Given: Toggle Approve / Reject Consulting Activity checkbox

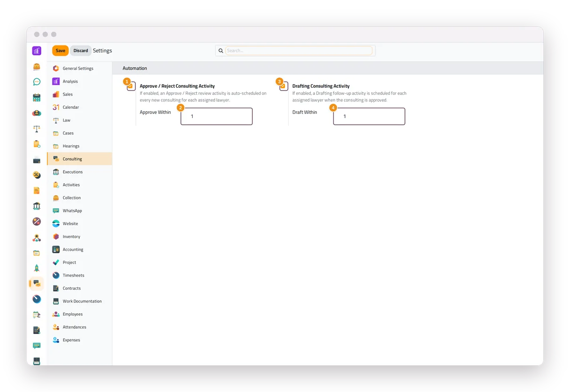Looking at the screenshot, I should tap(131, 86).
